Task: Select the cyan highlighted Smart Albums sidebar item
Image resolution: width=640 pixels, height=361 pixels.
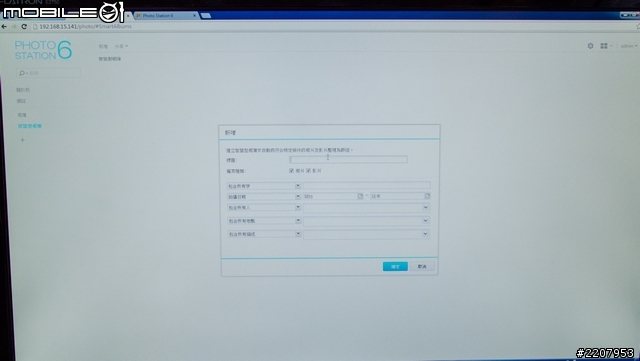Action: pyautogui.click(x=29, y=126)
